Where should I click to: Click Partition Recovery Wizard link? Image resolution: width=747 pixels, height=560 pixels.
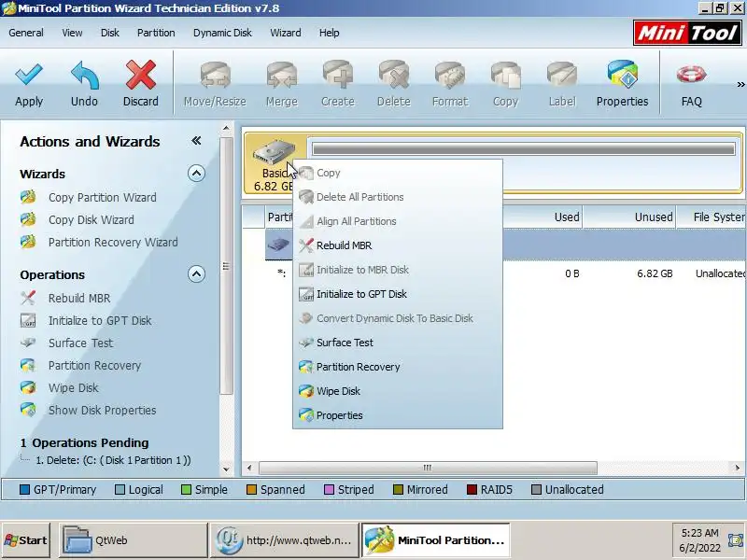click(x=113, y=242)
